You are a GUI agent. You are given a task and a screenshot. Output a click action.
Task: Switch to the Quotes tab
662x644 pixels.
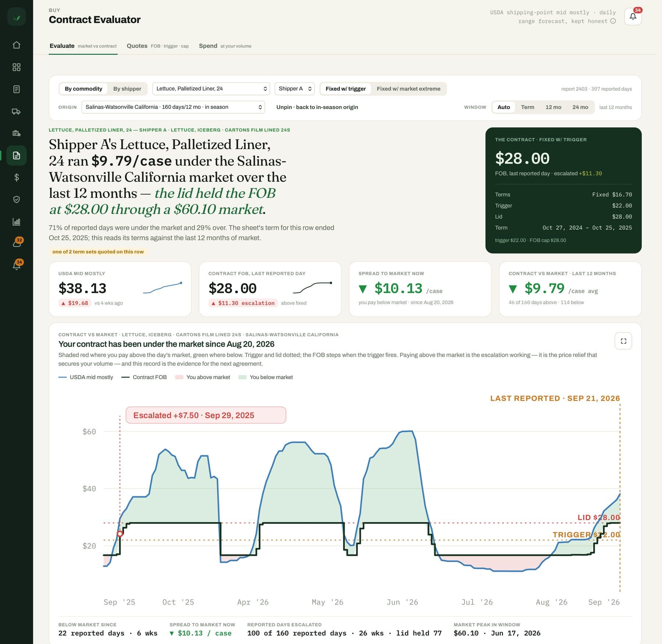click(x=158, y=46)
